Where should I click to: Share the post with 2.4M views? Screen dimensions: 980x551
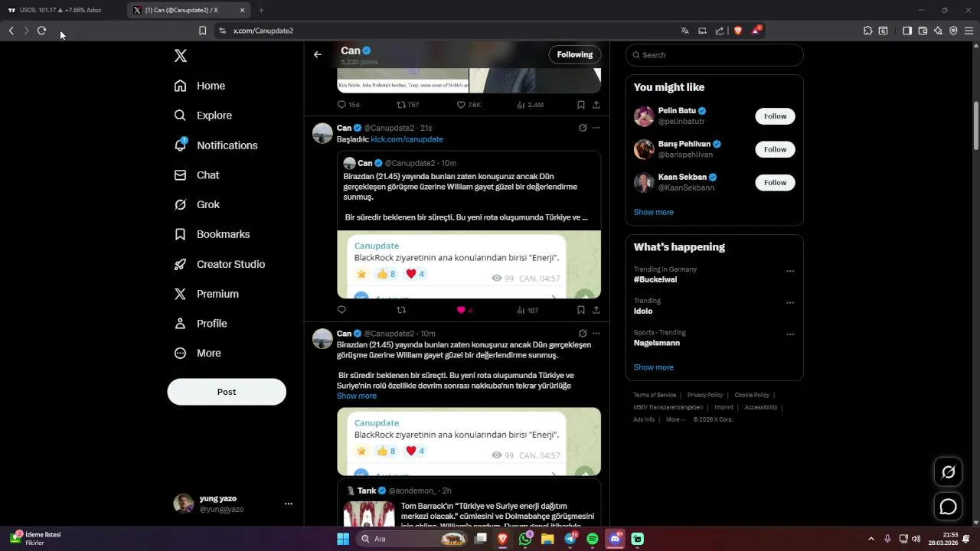pyautogui.click(x=596, y=105)
